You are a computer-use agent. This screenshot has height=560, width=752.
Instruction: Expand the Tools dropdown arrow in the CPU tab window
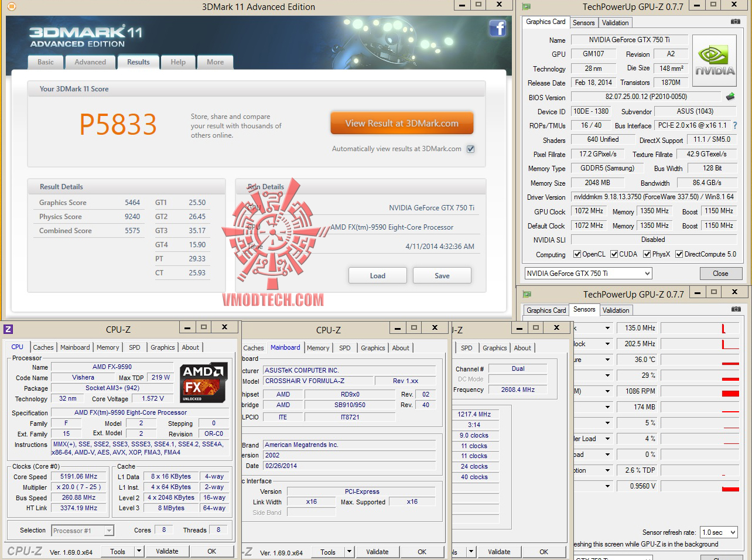tap(139, 551)
